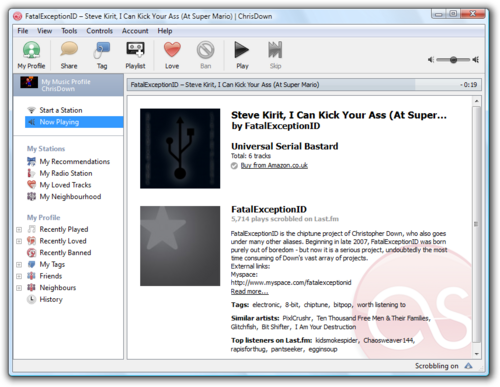Viewport: 500px width, 387px height.
Task: Open My Loved Tracks station
Action: coord(65,185)
